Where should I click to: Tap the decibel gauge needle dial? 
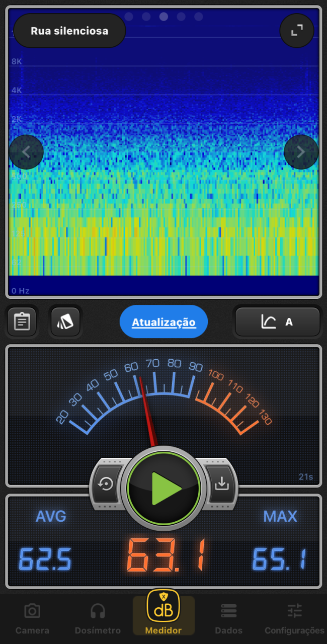tap(163, 397)
